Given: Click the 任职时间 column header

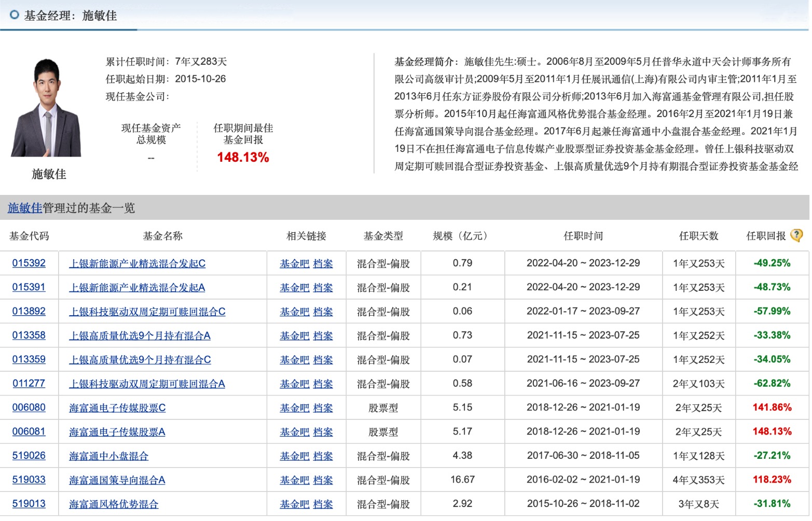Looking at the screenshot, I should click(x=583, y=236).
